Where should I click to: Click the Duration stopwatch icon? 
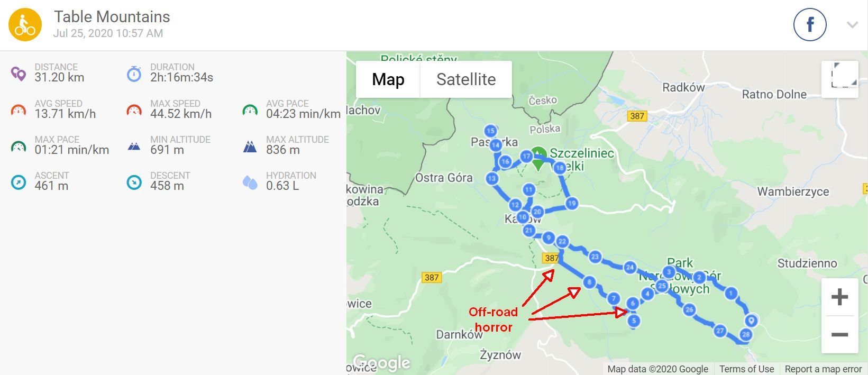tap(134, 74)
